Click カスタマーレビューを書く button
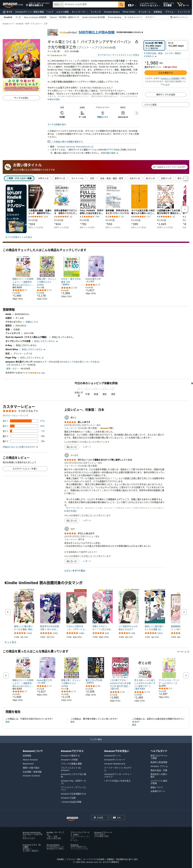The height and width of the screenshot is (868, 193). 25,468
